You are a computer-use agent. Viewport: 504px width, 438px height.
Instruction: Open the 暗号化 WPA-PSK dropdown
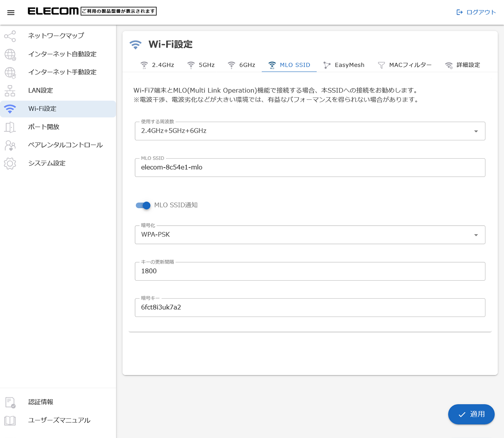coord(310,235)
